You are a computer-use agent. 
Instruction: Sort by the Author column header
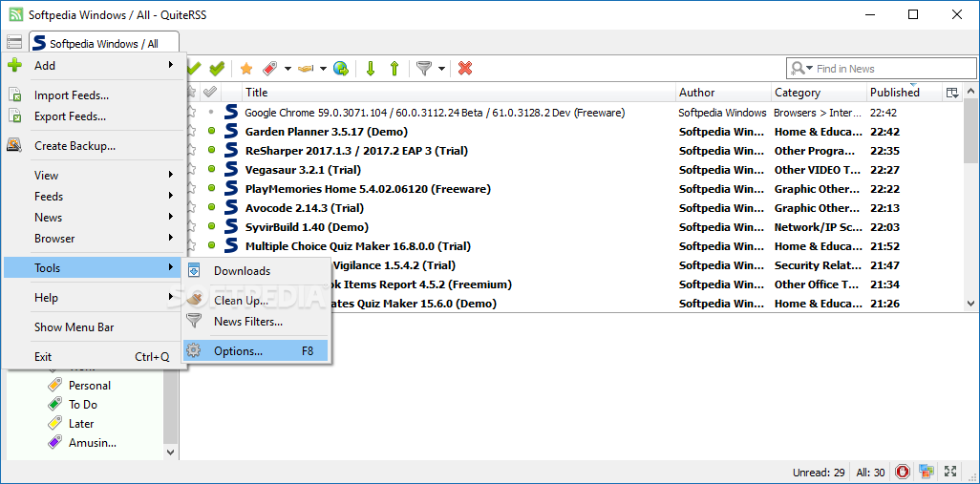[723, 93]
